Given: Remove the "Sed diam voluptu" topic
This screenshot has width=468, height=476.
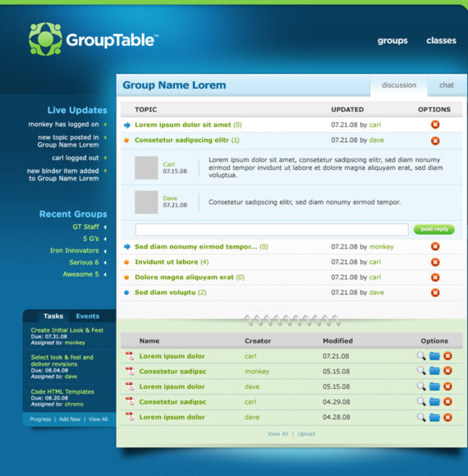Looking at the screenshot, I should point(435,292).
